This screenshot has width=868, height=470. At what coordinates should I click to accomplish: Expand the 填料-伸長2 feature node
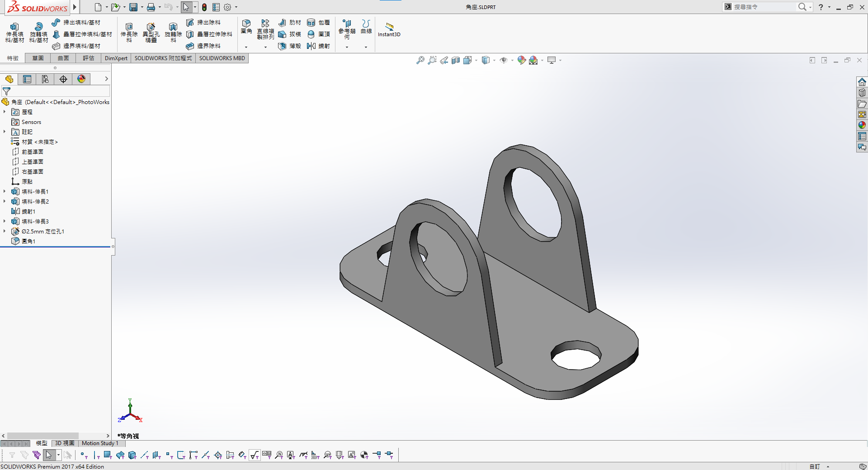(5, 201)
